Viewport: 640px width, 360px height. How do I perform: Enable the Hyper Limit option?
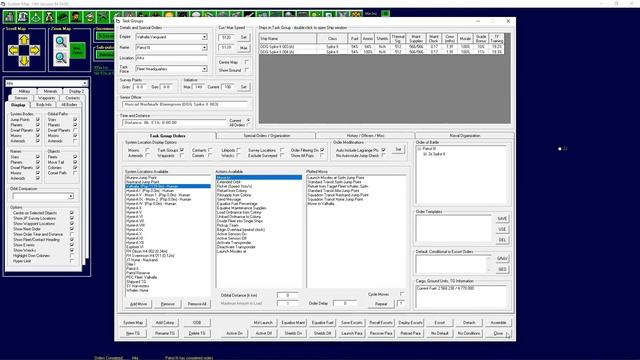72,261
